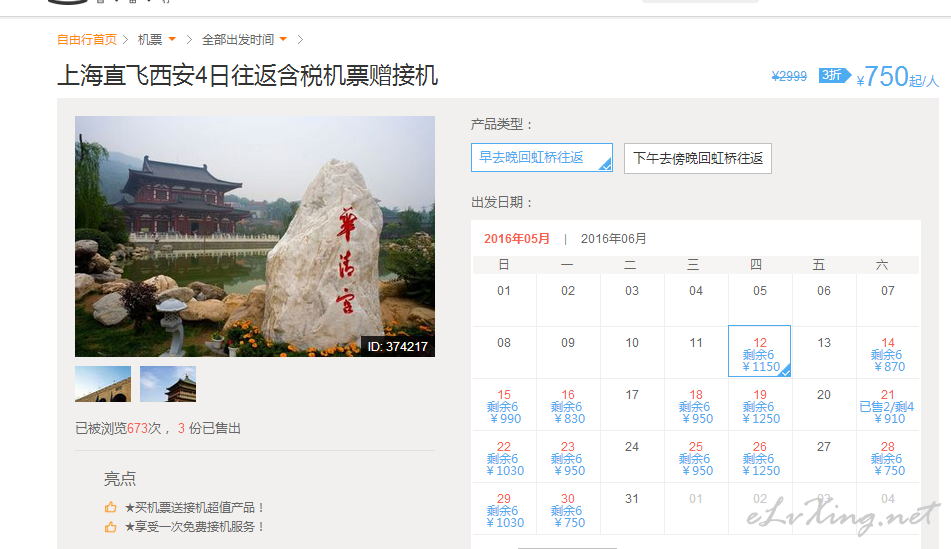
Task: Choose departure date 28 priced ¥750
Action: point(887,459)
